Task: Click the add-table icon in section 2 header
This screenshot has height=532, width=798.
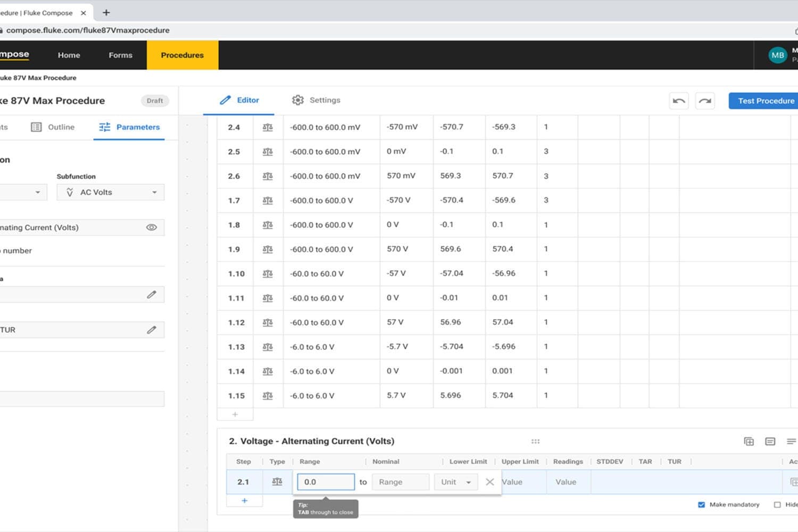Action: point(749,442)
